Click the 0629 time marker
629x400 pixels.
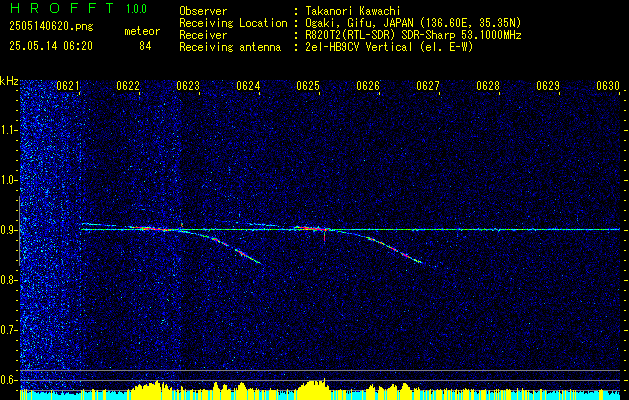click(x=548, y=85)
